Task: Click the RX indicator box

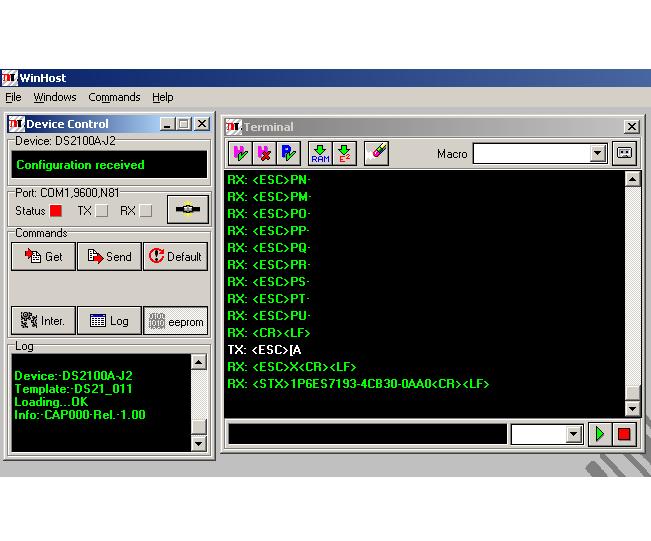Action: click(x=146, y=211)
